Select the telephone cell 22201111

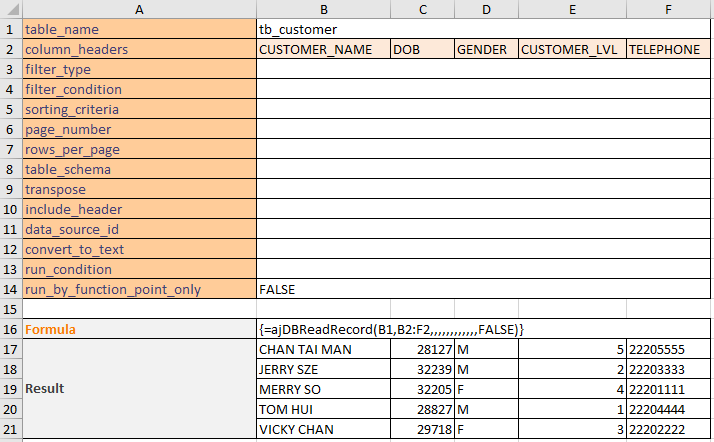click(668, 389)
